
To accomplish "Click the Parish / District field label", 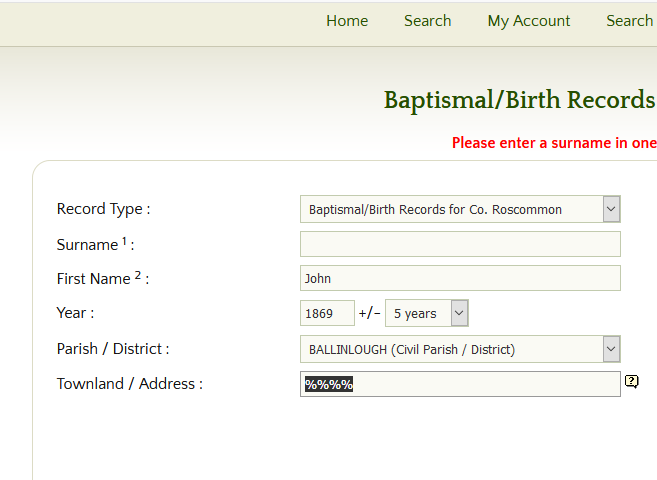I will [x=113, y=348].
